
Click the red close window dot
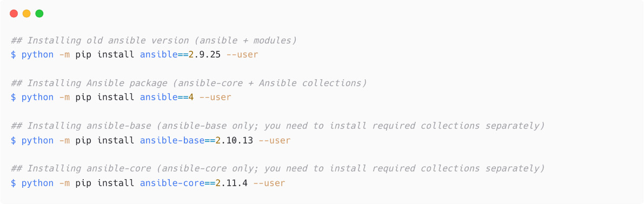14,13
